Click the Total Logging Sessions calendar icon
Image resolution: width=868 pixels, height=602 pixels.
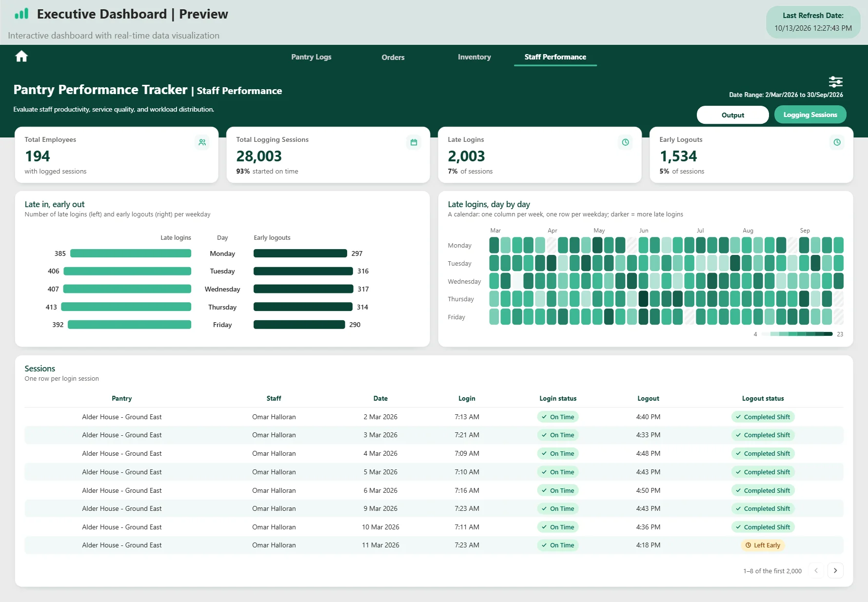pos(414,142)
